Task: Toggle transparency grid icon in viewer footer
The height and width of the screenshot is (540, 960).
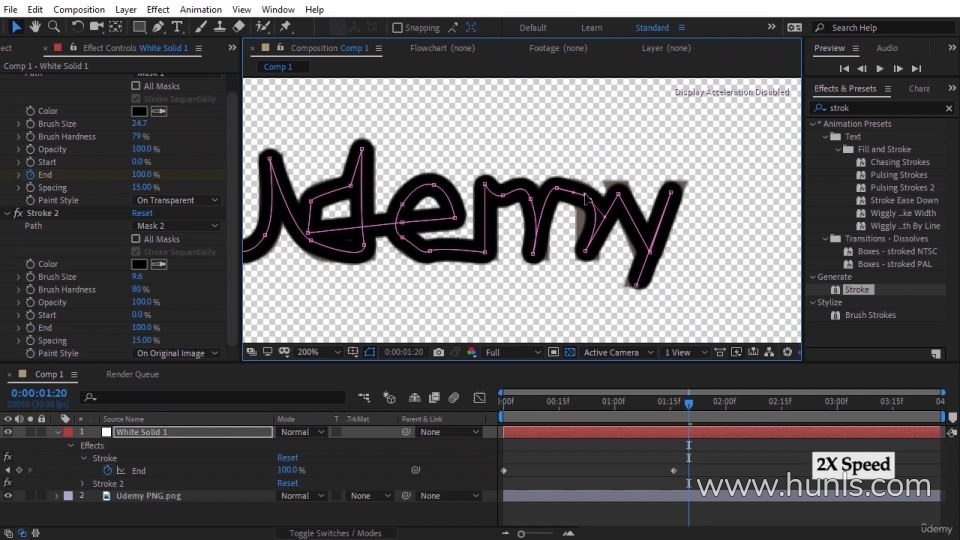Action: (x=569, y=352)
